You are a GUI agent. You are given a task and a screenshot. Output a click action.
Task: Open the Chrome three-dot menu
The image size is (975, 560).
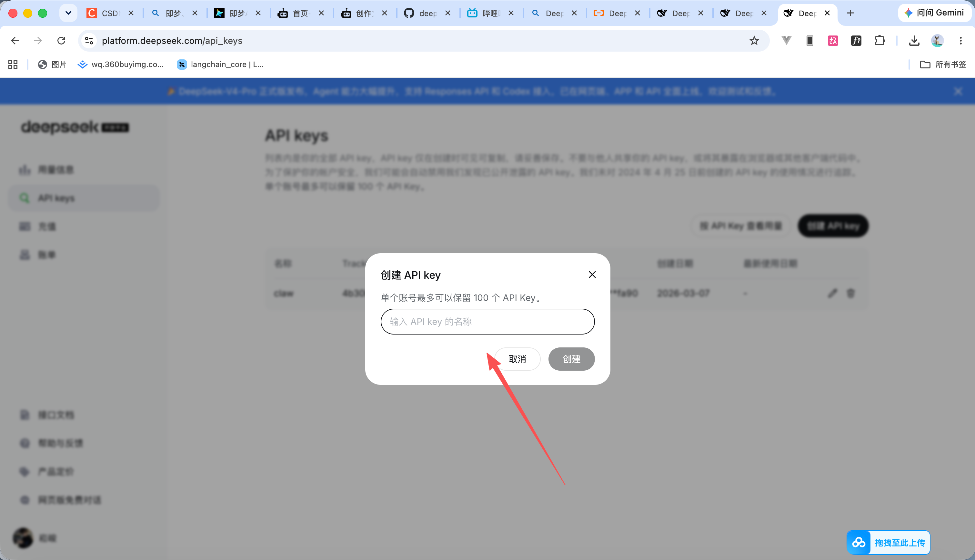click(x=961, y=40)
